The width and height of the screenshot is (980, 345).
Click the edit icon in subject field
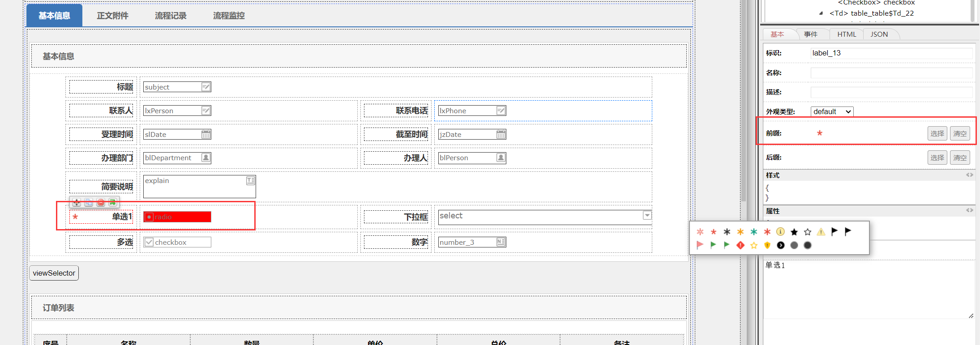click(x=206, y=87)
